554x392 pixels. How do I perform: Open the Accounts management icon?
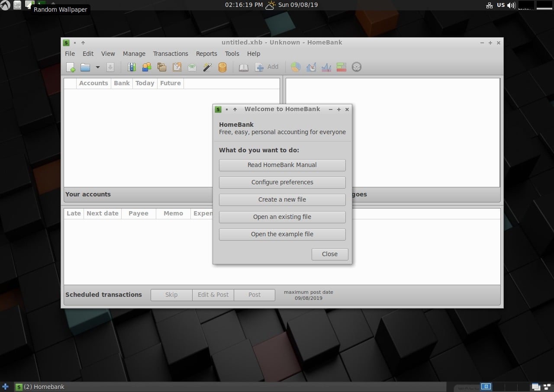[132, 67]
